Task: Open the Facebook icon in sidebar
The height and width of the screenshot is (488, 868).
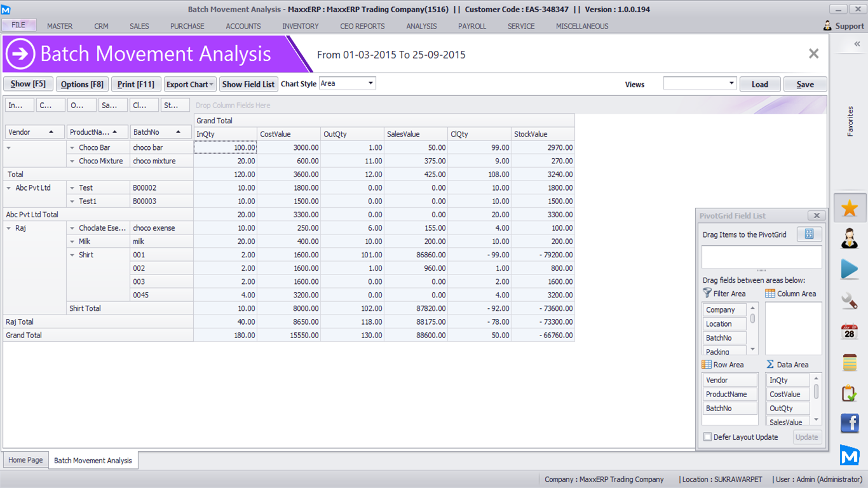Action: point(850,423)
